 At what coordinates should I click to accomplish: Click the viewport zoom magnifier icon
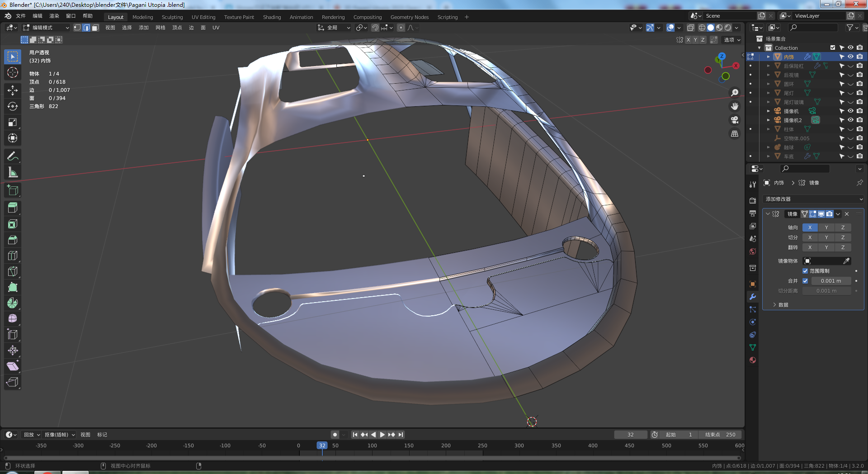point(735,93)
